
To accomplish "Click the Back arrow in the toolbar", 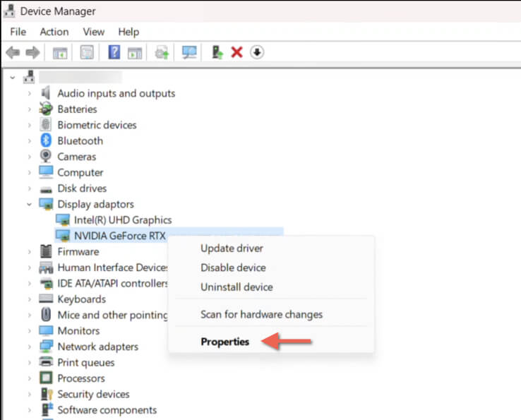I will tap(13, 52).
